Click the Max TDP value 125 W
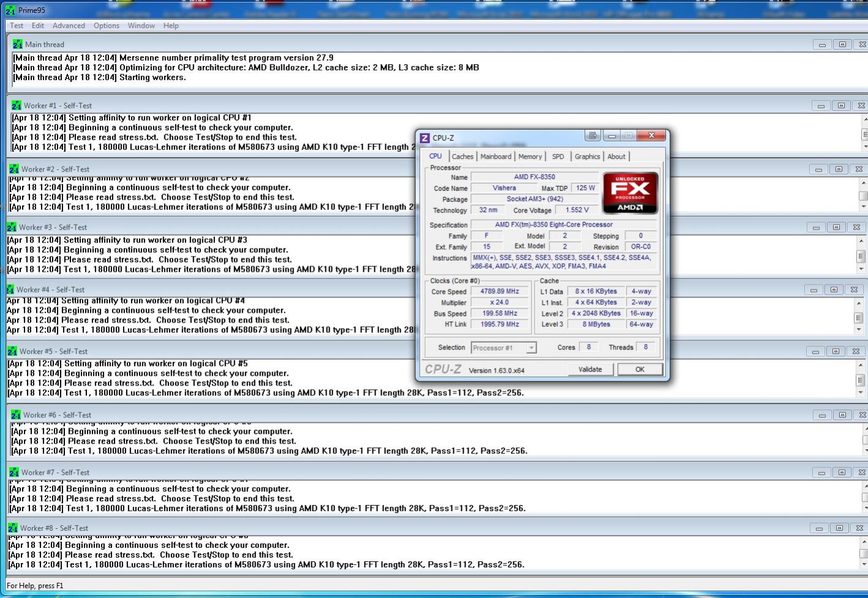This screenshot has width=868, height=598. 585,188
